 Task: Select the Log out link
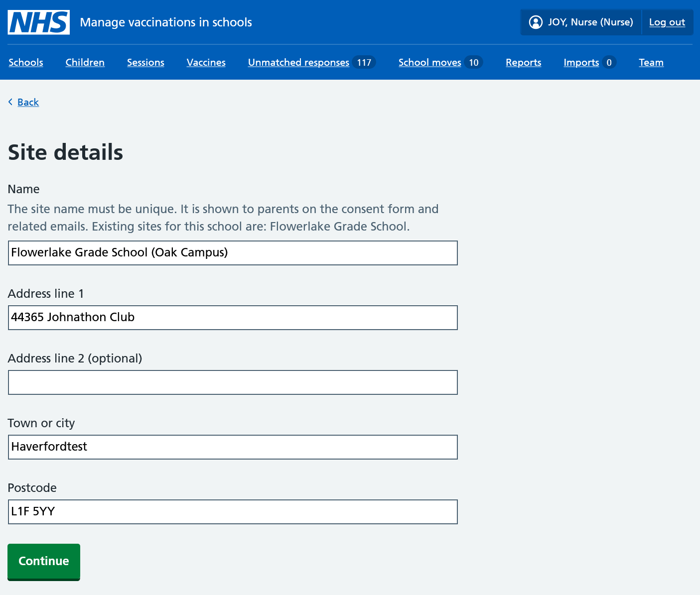click(x=667, y=22)
